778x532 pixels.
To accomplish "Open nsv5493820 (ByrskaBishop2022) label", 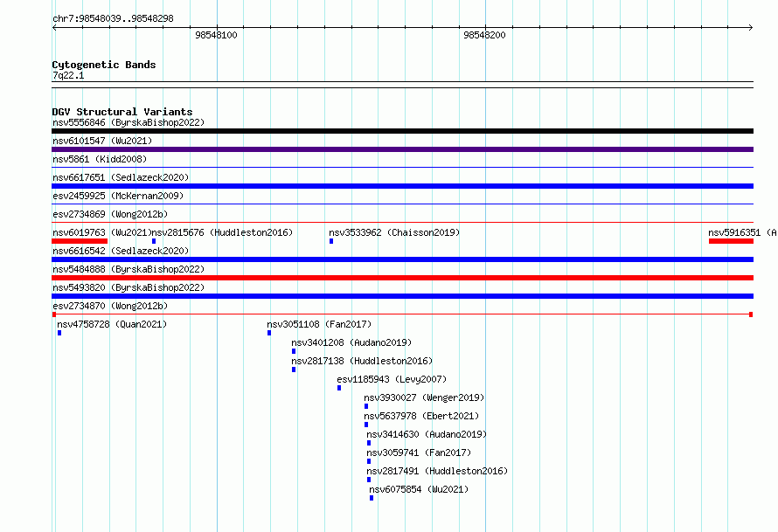I will pyautogui.click(x=129, y=287).
